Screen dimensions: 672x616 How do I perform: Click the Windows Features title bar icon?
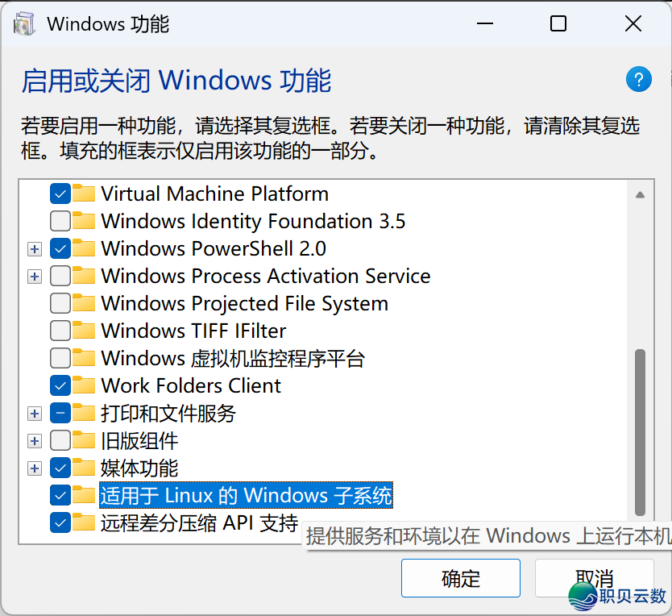click(x=25, y=23)
